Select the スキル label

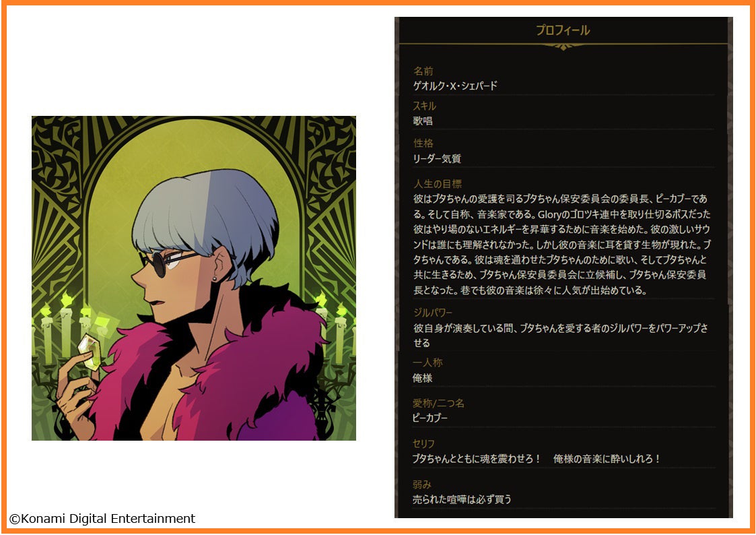424,106
